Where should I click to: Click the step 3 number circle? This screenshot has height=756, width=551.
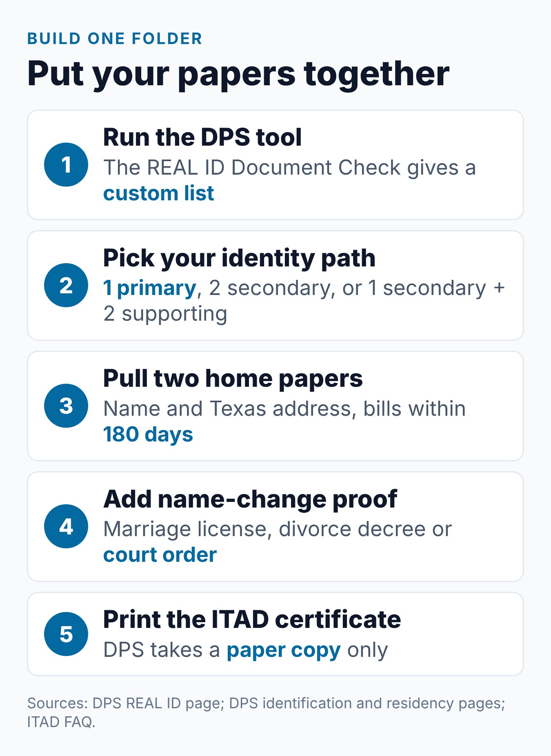coord(66,406)
